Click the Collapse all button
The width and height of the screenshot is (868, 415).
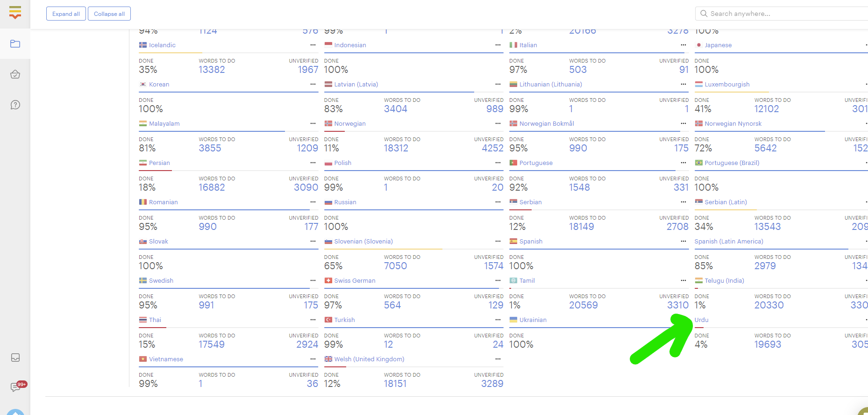click(x=109, y=14)
